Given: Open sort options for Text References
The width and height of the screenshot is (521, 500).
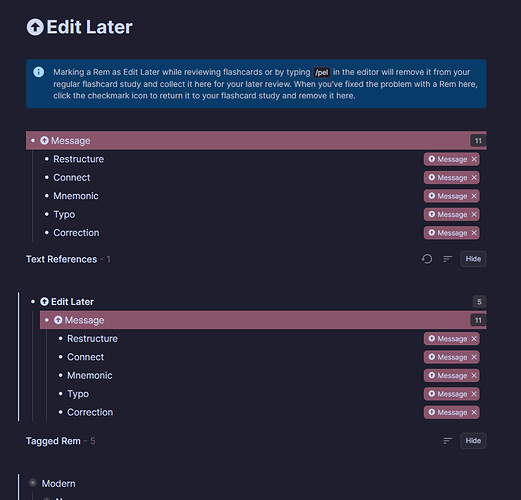Looking at the screenshot, I should [x=448, y=259].
